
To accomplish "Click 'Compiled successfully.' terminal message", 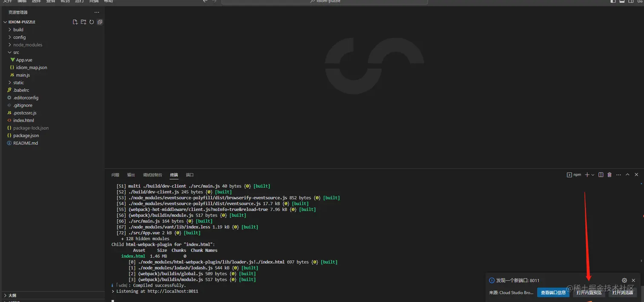I will (x=158, y=285).
